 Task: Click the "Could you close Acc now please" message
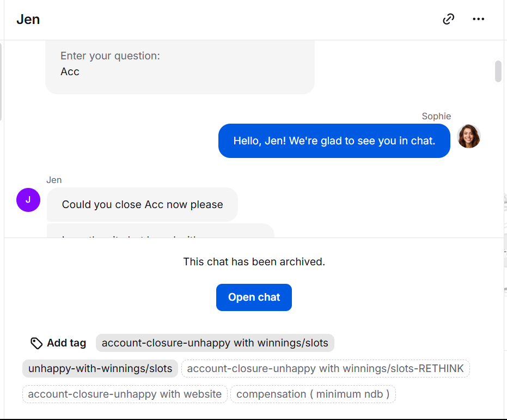click(142, 205)
